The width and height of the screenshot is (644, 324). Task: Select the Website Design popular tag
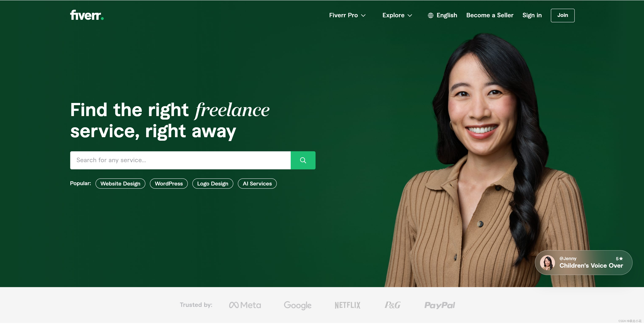(x=120, y=183)
